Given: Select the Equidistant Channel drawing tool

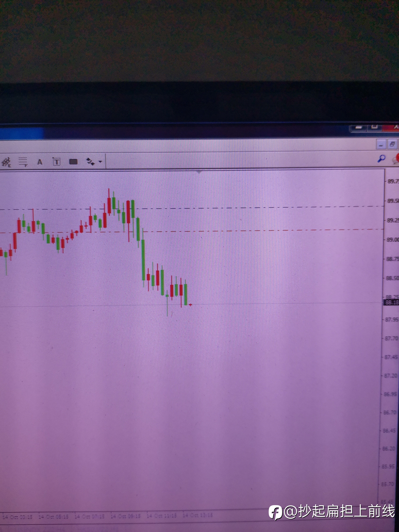Looking at the screenshot, I should coord(7,162).
